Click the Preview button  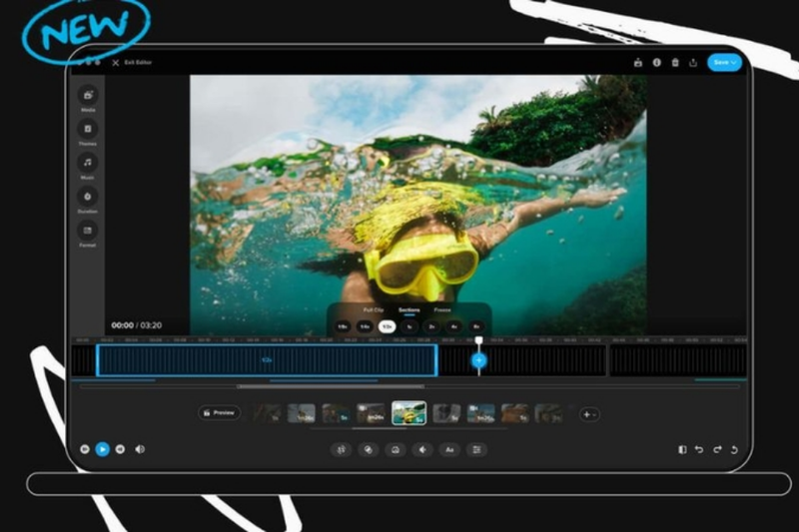tap(219, 413)
